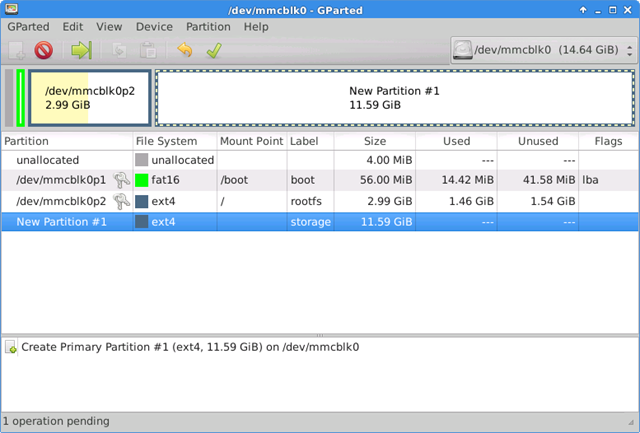The image size is (640, 433).
Task: Select the /dev/mmcblk0p2 row
Action: [320, 201]
